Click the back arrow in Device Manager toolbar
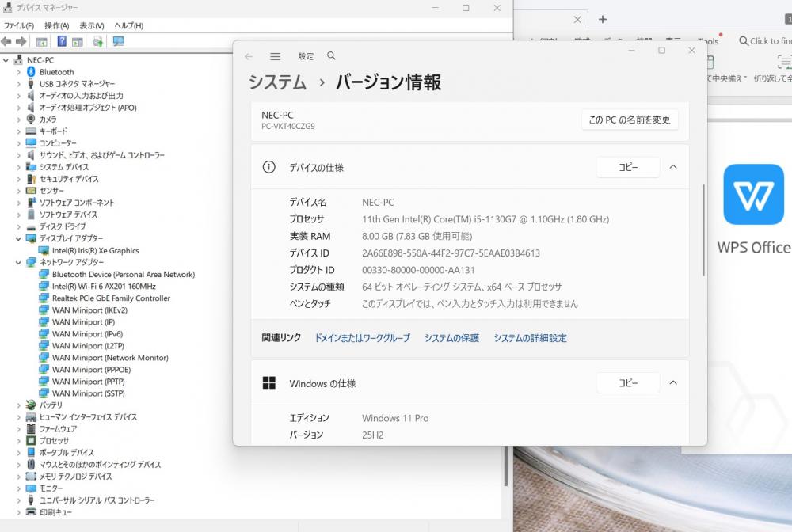The width and height of the screenshot is (792, 532). coord(6,41)
